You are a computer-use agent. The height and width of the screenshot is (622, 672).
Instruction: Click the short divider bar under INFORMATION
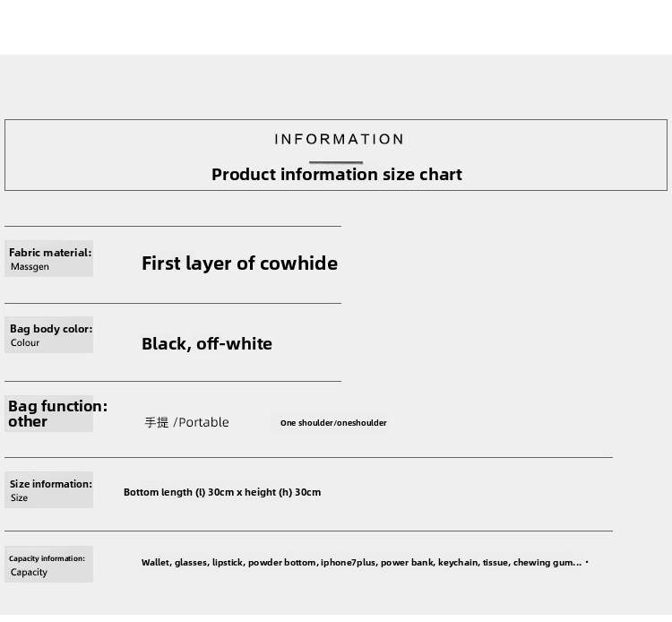[336, 162]
